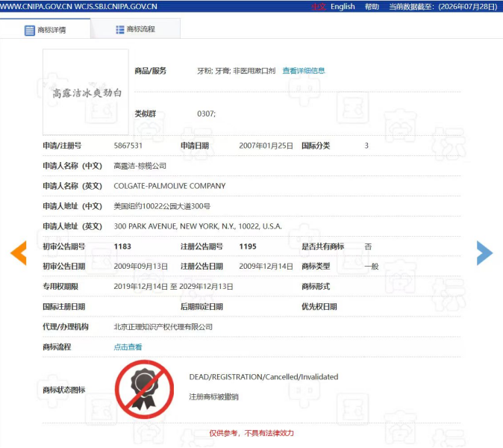Click agency 北京正理知识产权代理有限公司

[163, 327]
